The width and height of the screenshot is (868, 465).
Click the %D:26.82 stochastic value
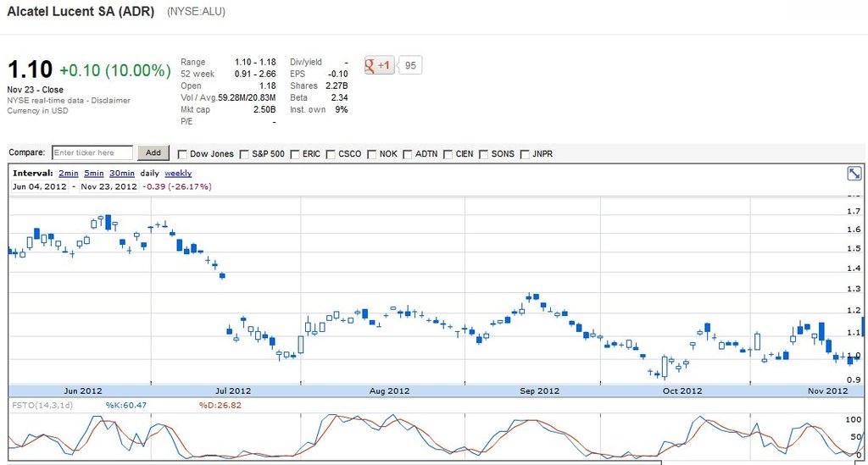coord(220,405)
